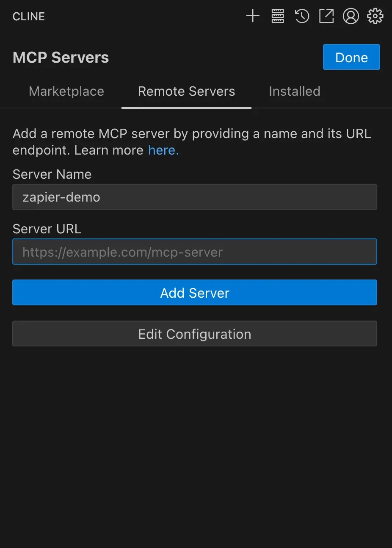Open the MCP Servers icon in the header
The image size is (392, 548).
[278, 17]
